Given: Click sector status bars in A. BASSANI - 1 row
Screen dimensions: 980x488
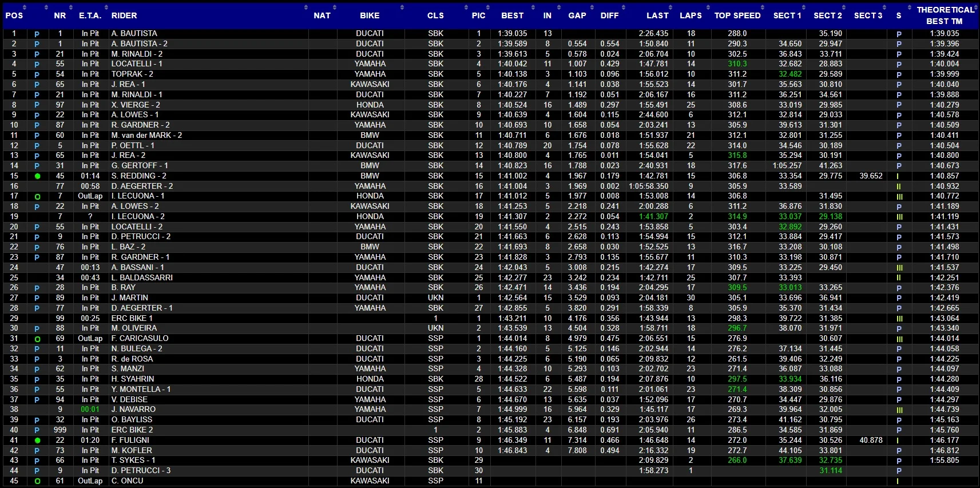Looking at the screenshot, I should 899,268.
